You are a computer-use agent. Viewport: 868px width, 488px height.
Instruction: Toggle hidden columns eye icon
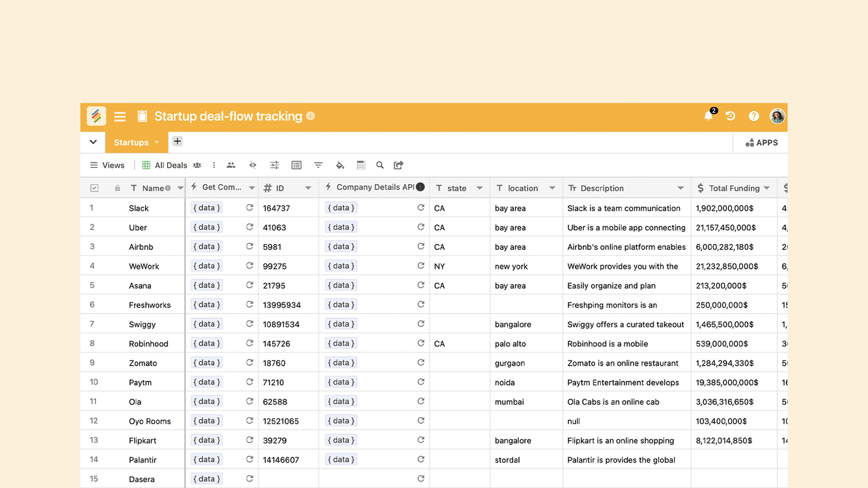tap(253, 165)
